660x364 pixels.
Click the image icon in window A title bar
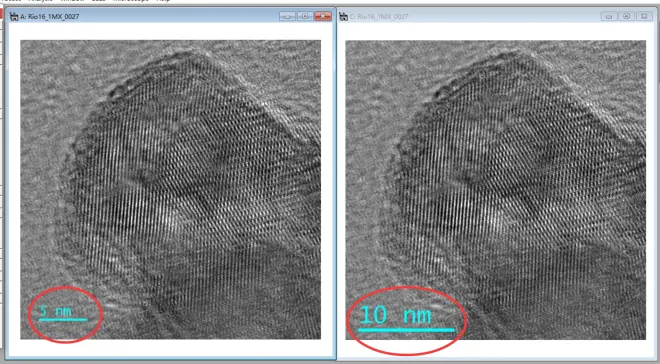[14, 16]
